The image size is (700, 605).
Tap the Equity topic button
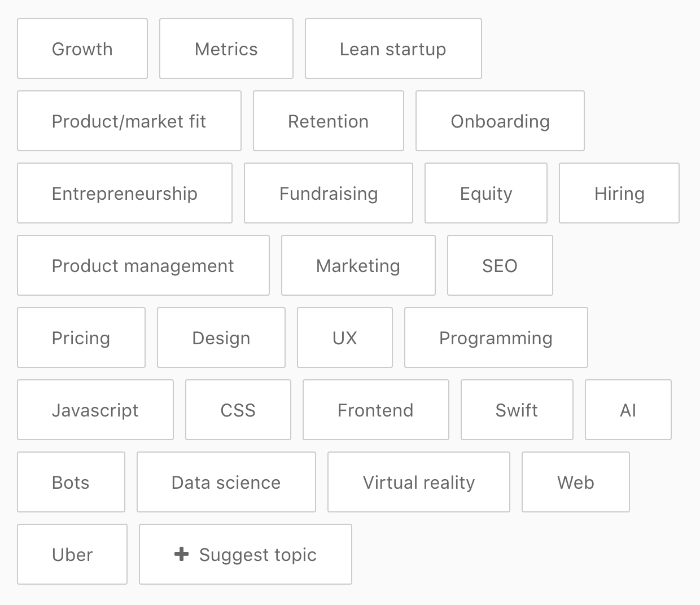(486, 194)
